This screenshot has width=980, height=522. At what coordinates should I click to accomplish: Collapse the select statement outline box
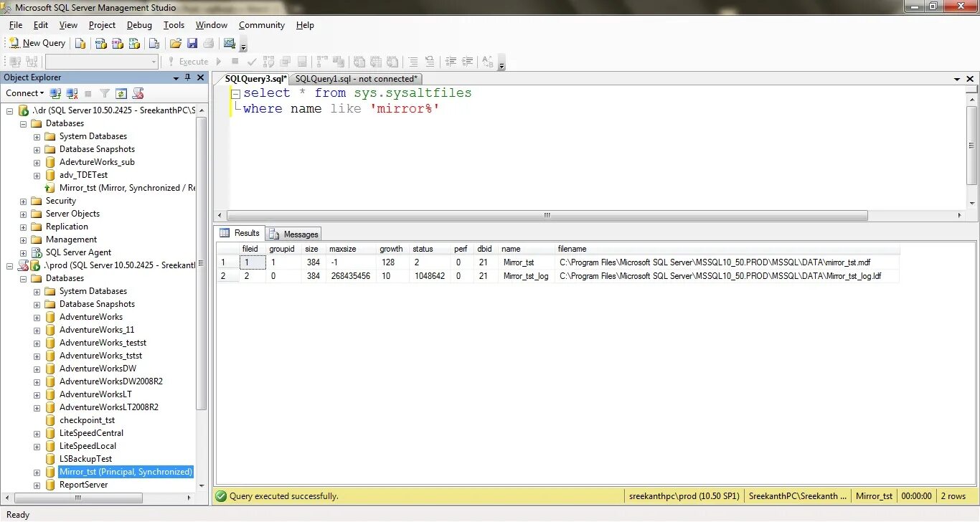235,93
